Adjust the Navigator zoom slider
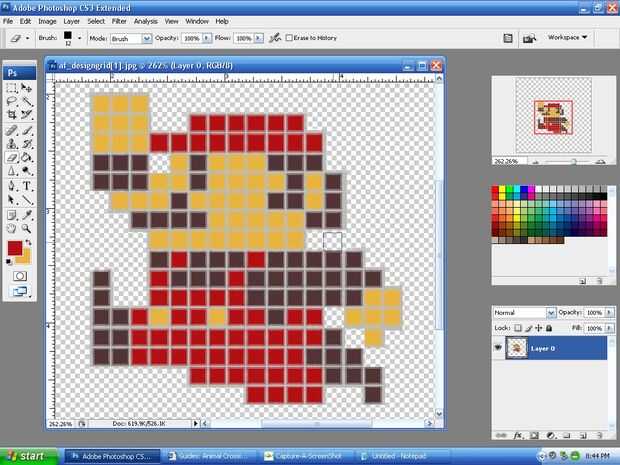The image size is (620, 465). click(573, 161)
